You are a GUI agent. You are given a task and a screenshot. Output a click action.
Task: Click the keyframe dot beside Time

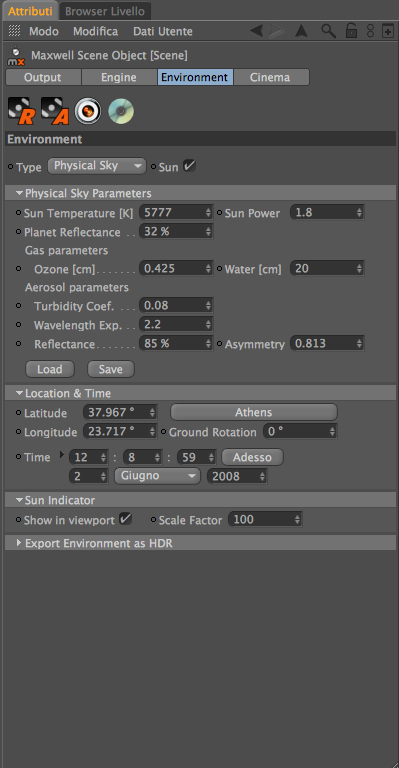[x=19, y=456]
